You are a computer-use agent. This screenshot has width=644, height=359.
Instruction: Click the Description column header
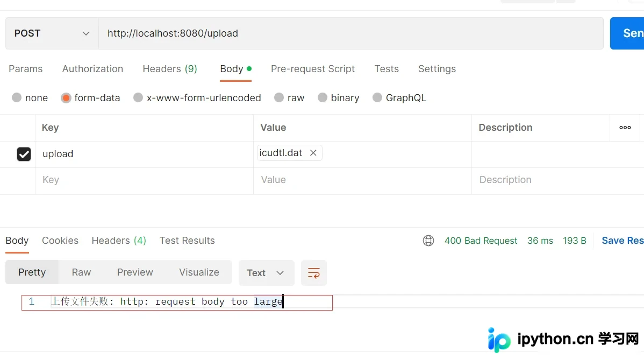click(x=505, y=128)
